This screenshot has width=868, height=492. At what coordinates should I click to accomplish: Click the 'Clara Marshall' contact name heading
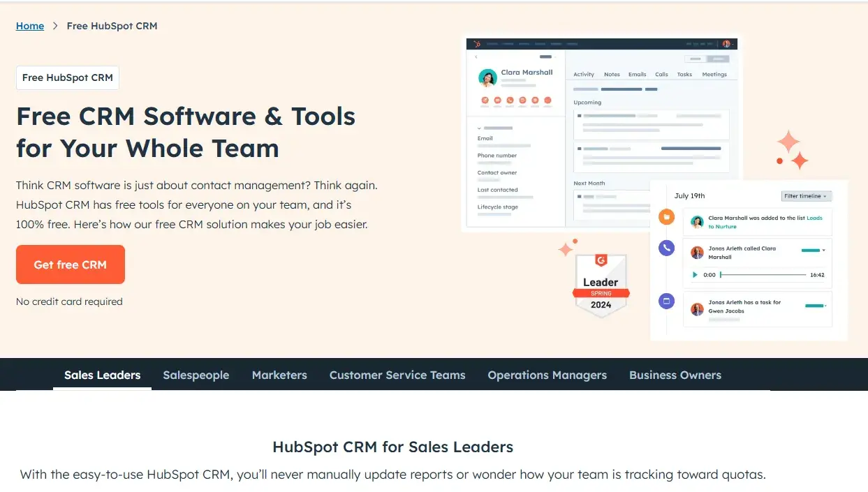point(527,73)
